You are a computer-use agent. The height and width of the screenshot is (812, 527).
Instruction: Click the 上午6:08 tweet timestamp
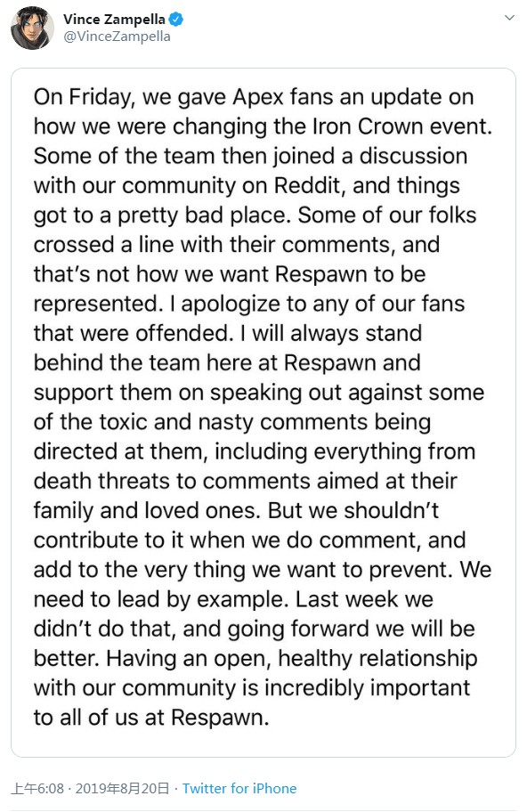[37, 788]
